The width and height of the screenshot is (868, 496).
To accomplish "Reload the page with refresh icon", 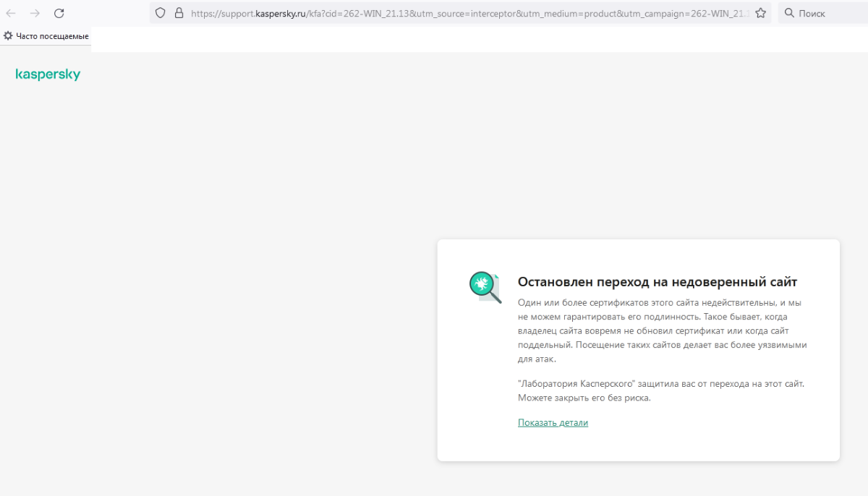I will 59,13.
